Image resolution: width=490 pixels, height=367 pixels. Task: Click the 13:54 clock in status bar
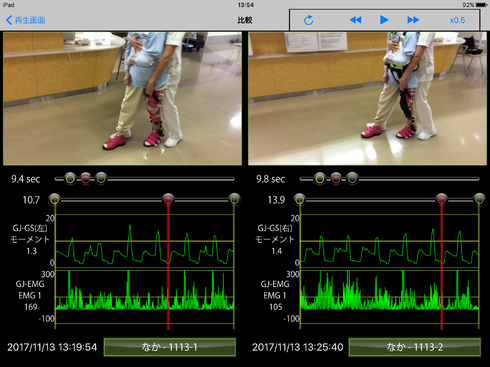pos(245,5)
